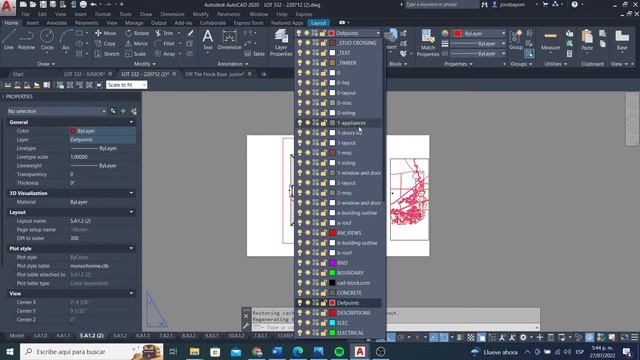Toggle freeze sun icon for _TIMBER layer

pyautogui.click(x=308, y=63)
